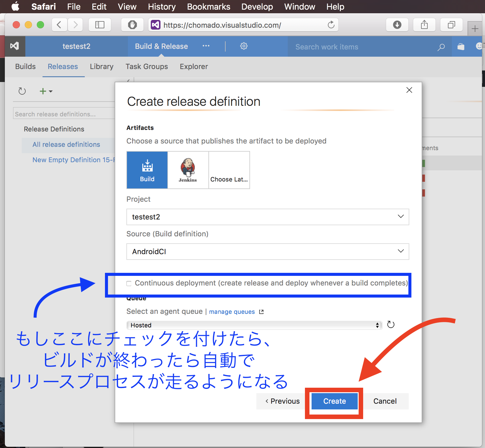485x448 pixels.
Task: Click the smiley feedback icon
Action: [x=479, y=46]
